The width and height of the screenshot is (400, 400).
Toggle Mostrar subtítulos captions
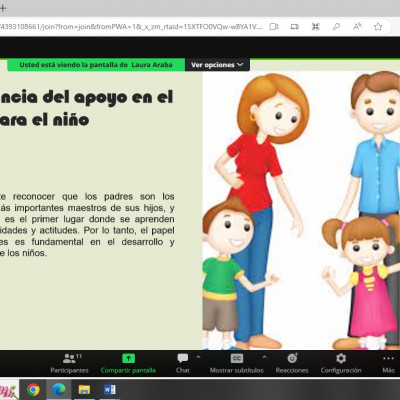(237, 363)
